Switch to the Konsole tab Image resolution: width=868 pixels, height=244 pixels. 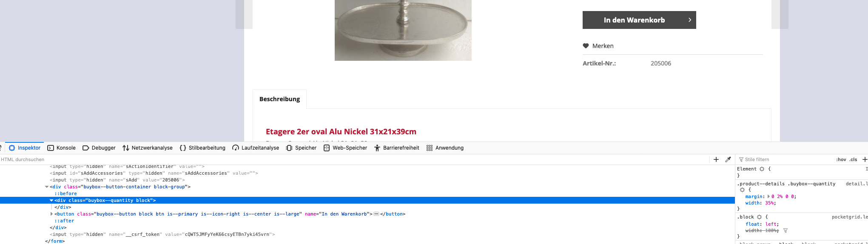click(61, 148)
